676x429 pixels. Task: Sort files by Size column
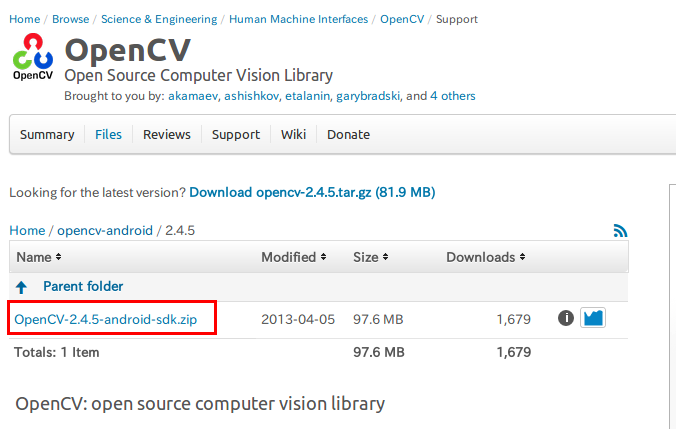(x=370, y=257)
